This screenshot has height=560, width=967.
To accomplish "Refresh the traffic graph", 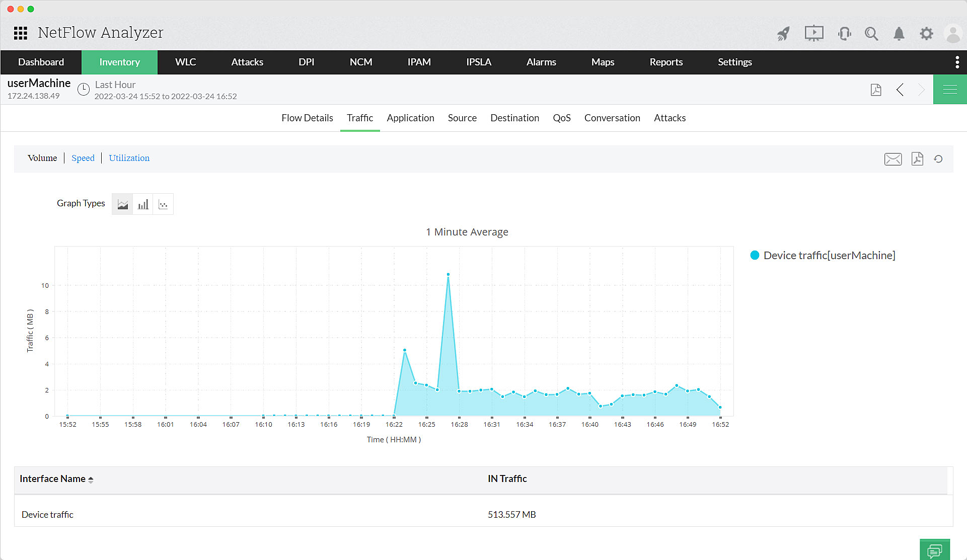I will point(938,159).
